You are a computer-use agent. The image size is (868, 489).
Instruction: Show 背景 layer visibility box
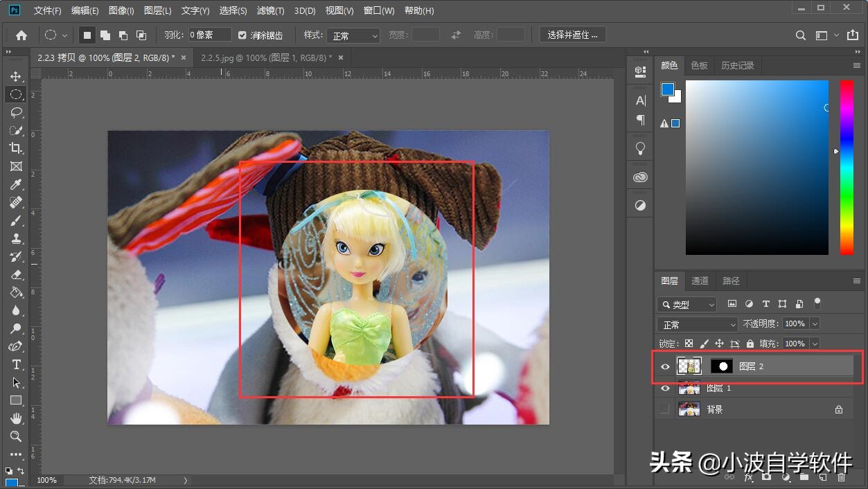(x=665, y=409)
